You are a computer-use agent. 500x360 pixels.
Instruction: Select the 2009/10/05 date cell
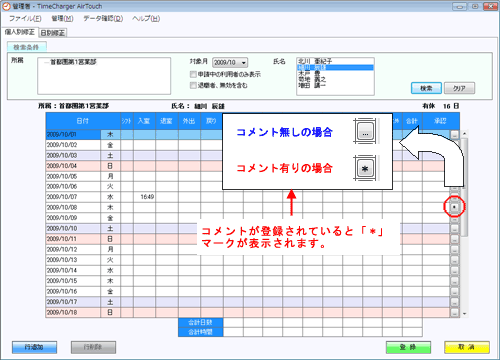click(x=73, y=176)
